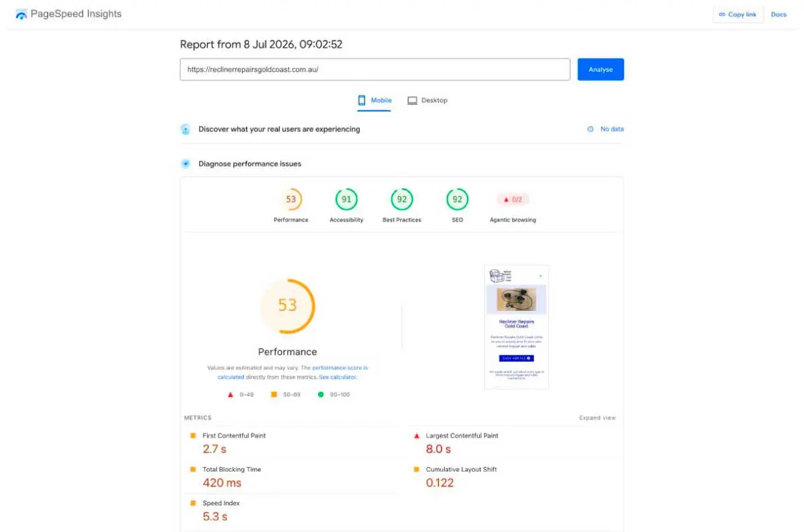Screen dimensions: 804x532
Task: Click the report date heading text
Action: click(261, 44)
